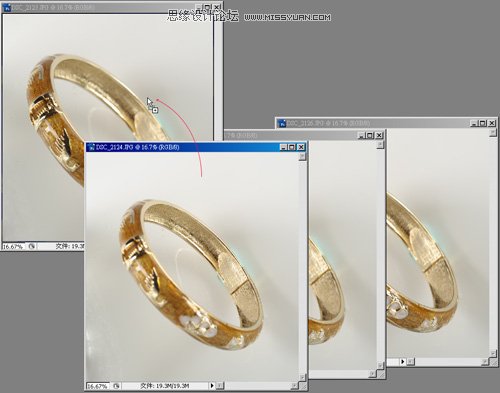Screen dimensions: 500x393
Task: Open the status bar arrow menu in DSC_2124.JPG
Action: coord(212,386)
